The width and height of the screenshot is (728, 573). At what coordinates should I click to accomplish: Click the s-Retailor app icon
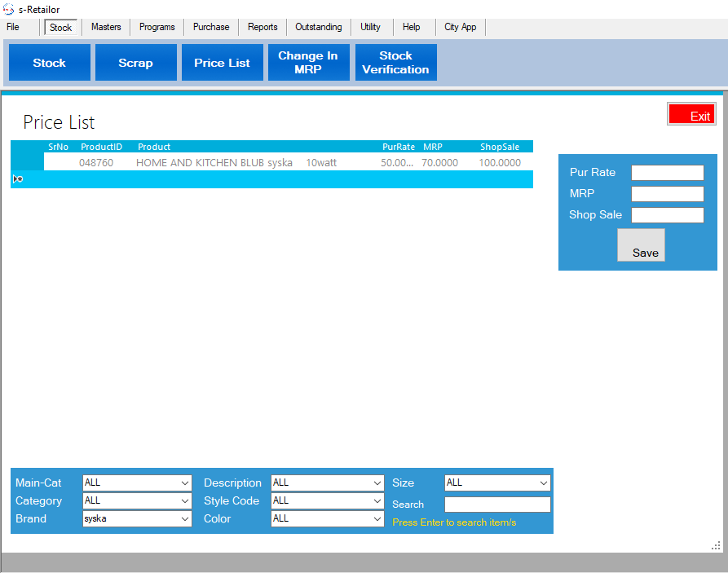(9, 9)
